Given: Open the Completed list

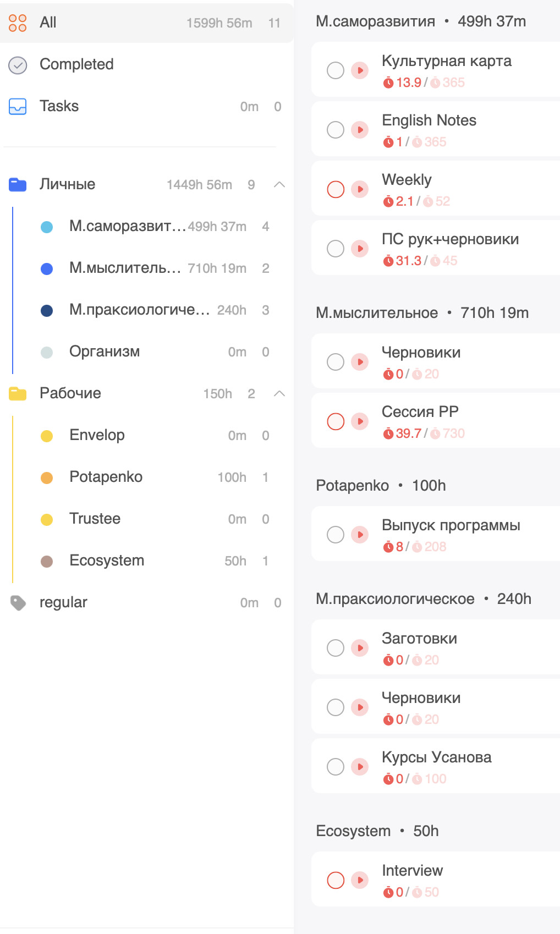Looking at the screenshot, I should (76, 64).
